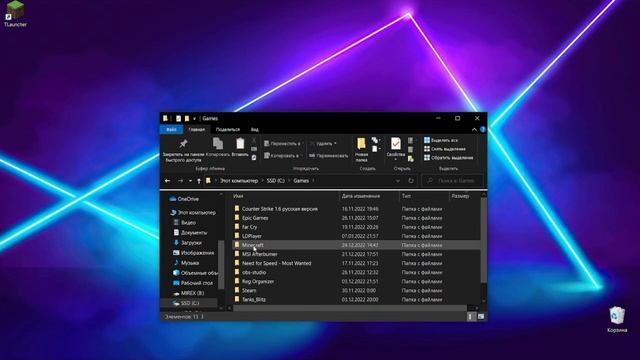Click SSD (C:) in the address bar
Viewport: 640px width, 360px height.
pos(276,180)
